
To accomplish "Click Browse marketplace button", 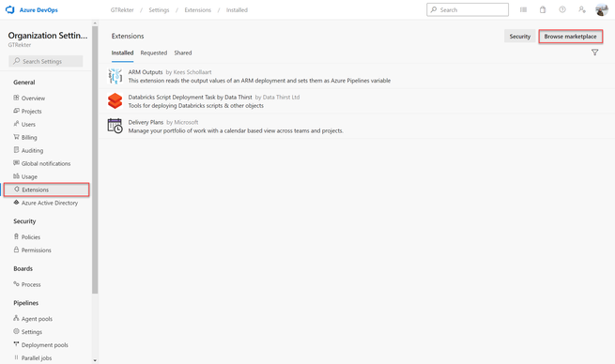I will pyautogui.click(x=570, y=37).
